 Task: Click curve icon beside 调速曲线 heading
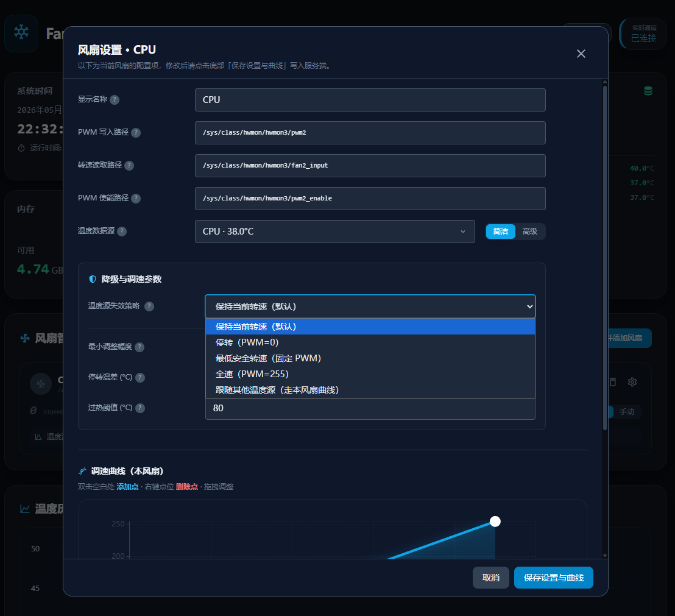(82, 471)
